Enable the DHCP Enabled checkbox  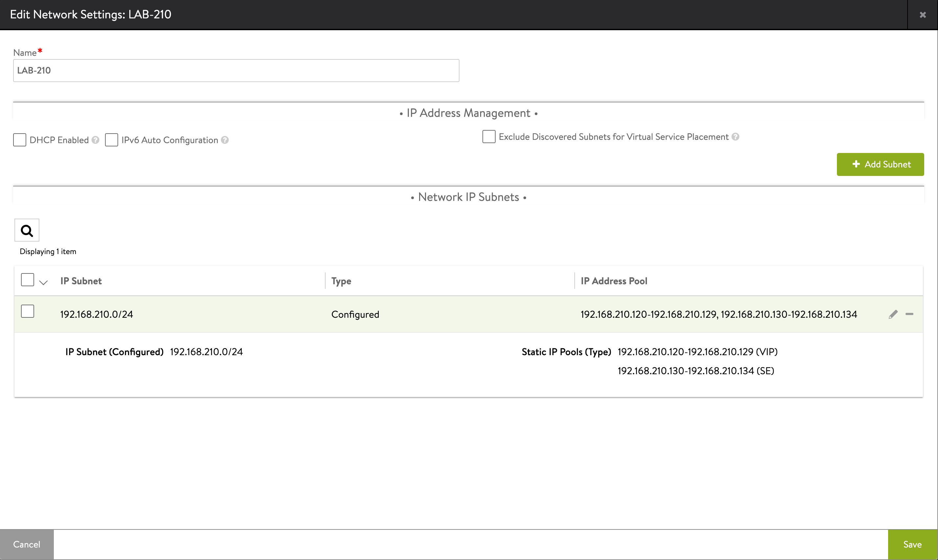click(20, 140)
